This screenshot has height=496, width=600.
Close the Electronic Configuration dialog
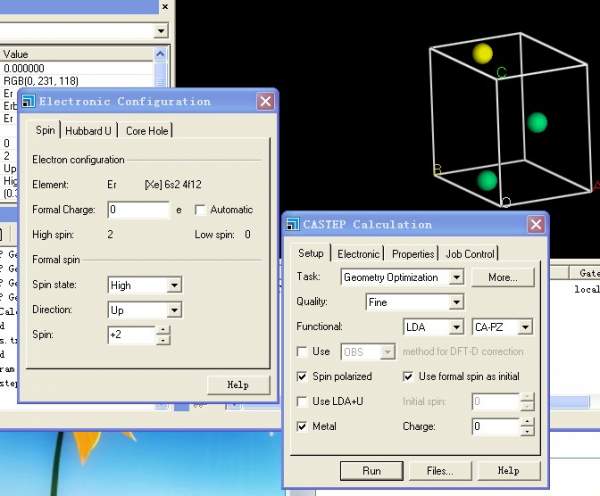click(x=265, y=101)
